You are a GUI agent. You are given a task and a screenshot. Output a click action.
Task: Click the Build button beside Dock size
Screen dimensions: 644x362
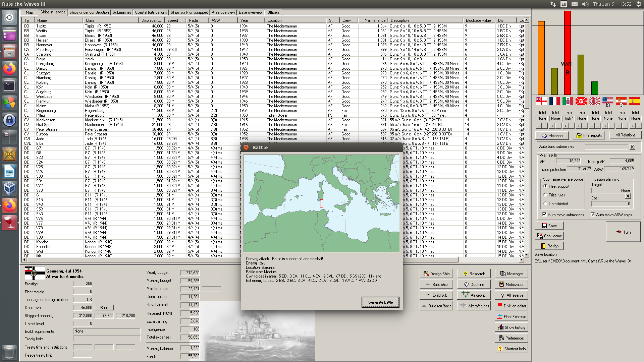104,307
